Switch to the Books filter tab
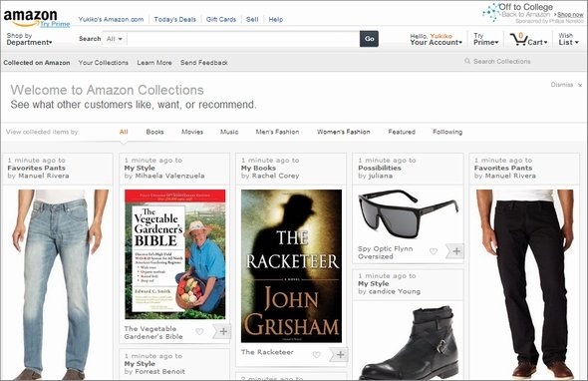This screenshot has height=381, width=588. 154,132
